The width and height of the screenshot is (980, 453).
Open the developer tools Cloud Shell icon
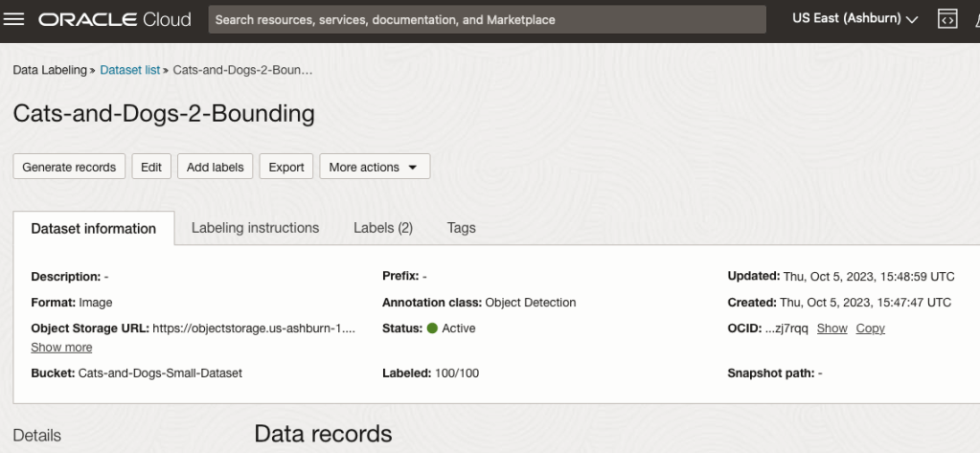(946, 19)
